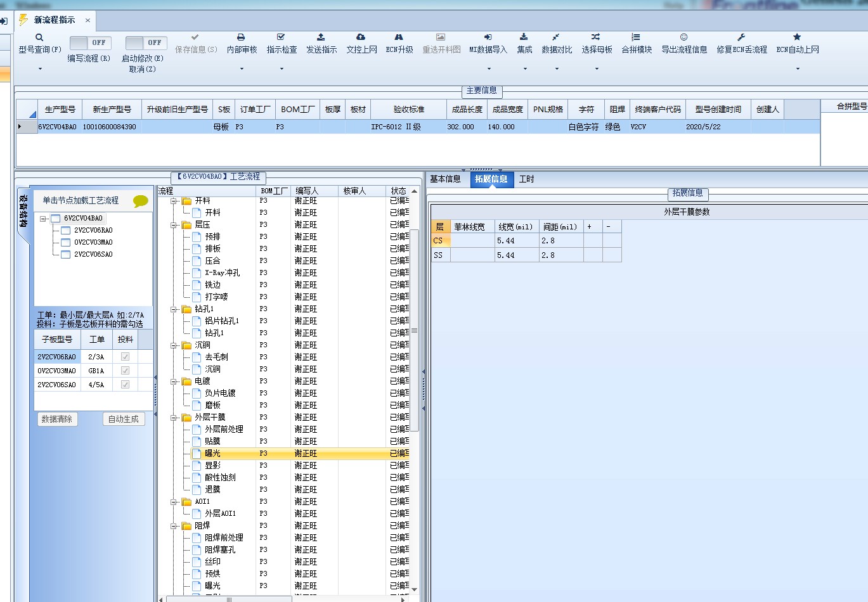Screen dimensions: 868x602
Task: Click the 导出流程信息 smiley icon
Action: coord(683,37)
